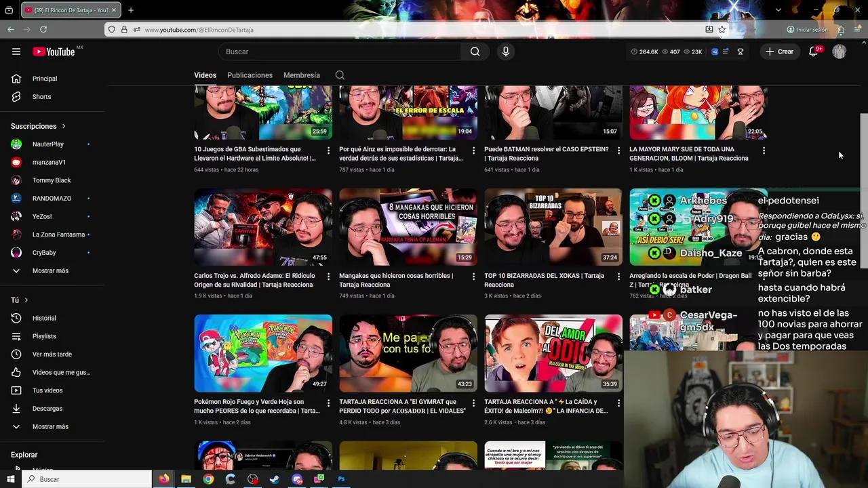Open options menu for Por qué Ainz video
The width and height of the screenshot is (868, 488).
point(474,150)
